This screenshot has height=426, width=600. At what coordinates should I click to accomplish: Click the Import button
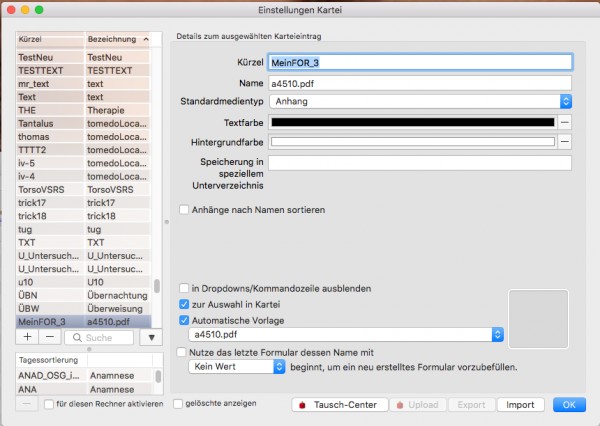(520, 405)
